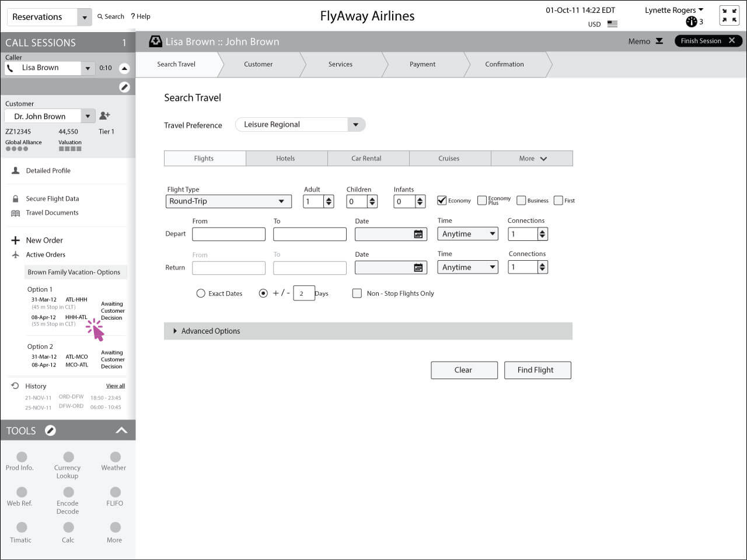Click the Finish Session button
747x560 pixels.
tap(707, 41)
